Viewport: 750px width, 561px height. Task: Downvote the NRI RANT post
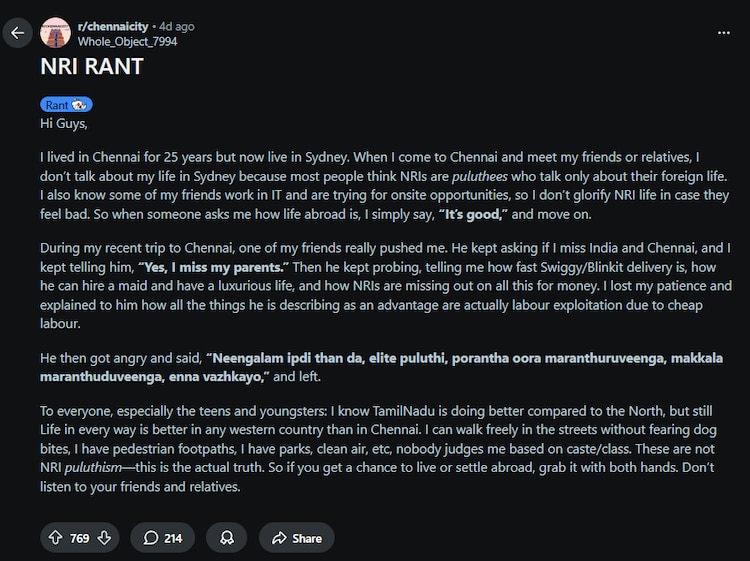[104, 538]
